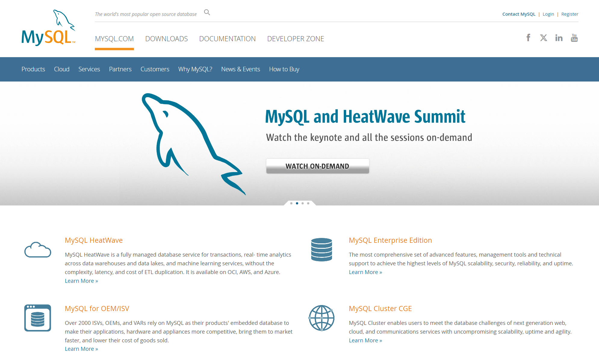Select the DOWNLOADS navigation tab
Image resolution: width=599 pixels, height=364 pixels.
[x=166, y=38]
